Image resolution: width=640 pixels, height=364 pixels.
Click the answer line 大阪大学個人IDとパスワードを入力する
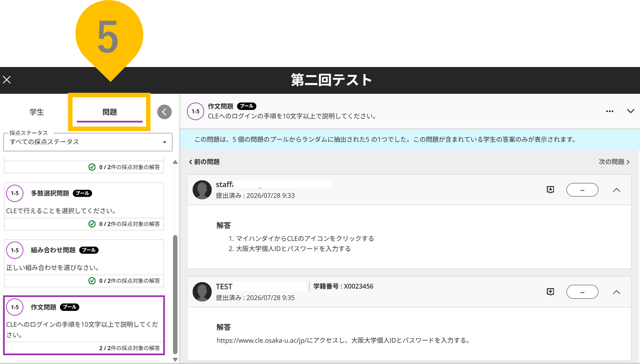pyautogui.click(x=293, y=249)
